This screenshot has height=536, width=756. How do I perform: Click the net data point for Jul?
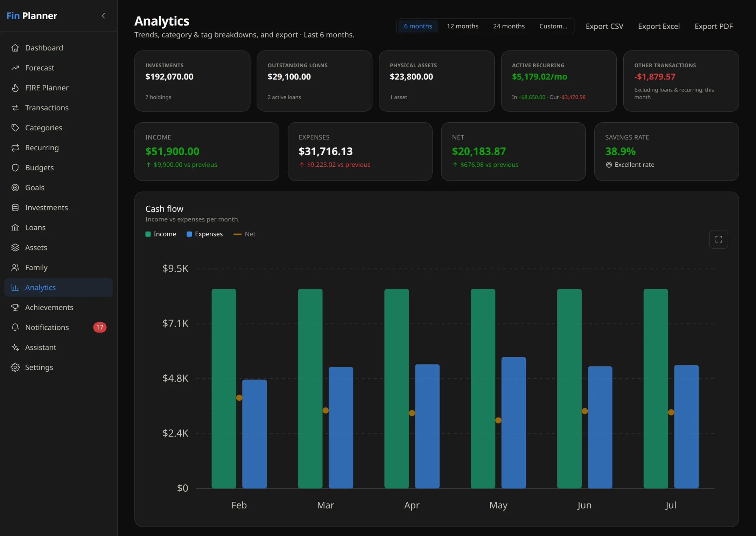[671, 412]
